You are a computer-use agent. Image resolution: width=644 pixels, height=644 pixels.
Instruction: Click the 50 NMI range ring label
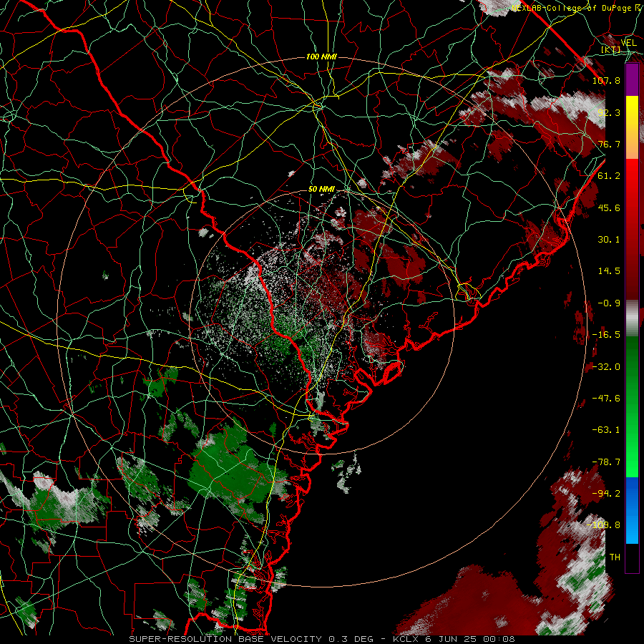tap(321, 189)
